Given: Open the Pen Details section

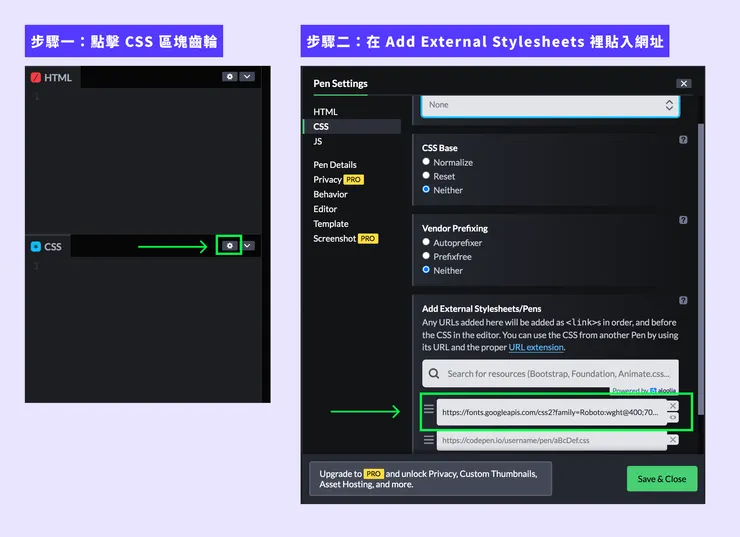Looking at the screenshot, I should coord(335,165).
